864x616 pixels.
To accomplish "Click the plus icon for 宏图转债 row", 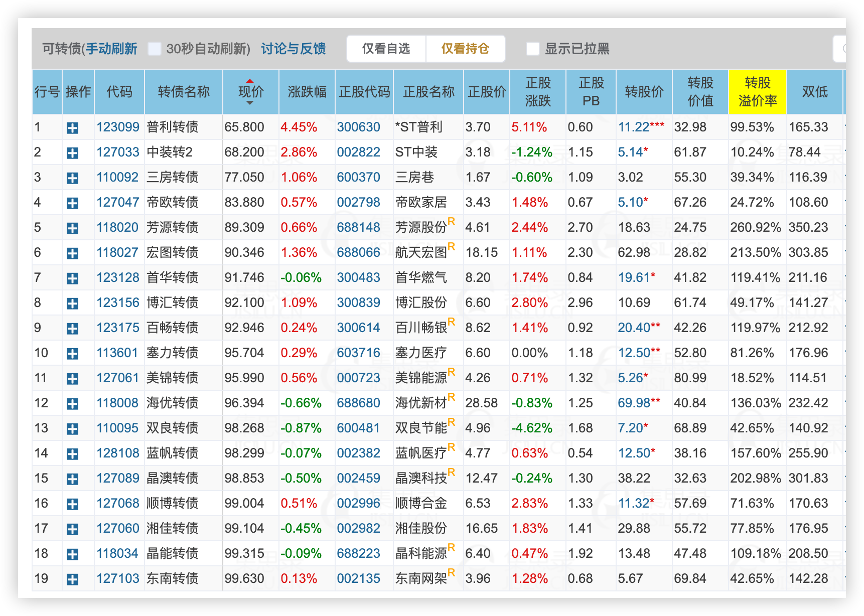I will 72,253.
